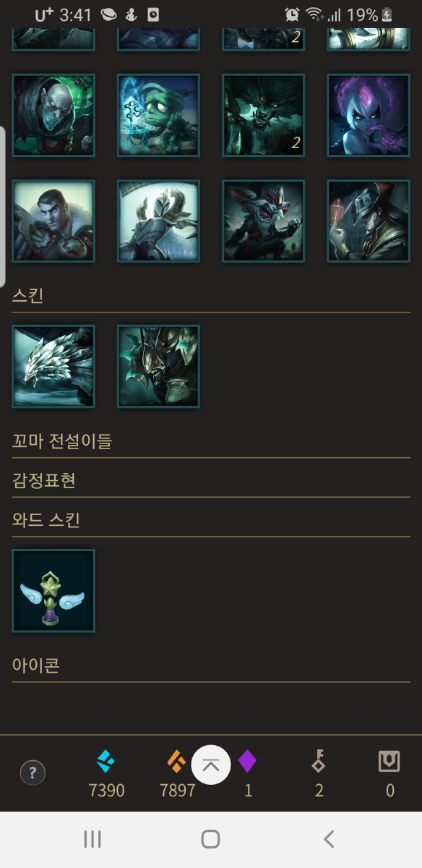Select the Evelynn champion shard
This screenshot has height=868, width=422.
click(368, 115)
